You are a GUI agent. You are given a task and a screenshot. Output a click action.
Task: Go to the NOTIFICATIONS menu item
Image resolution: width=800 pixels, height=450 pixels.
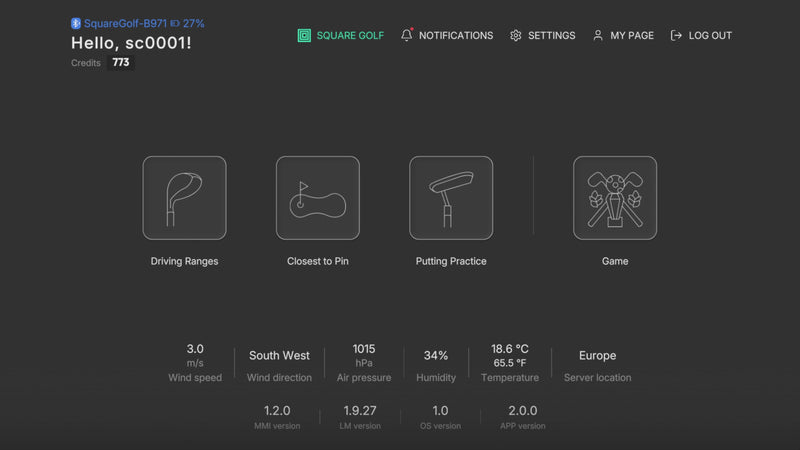[x=456, y=35]
